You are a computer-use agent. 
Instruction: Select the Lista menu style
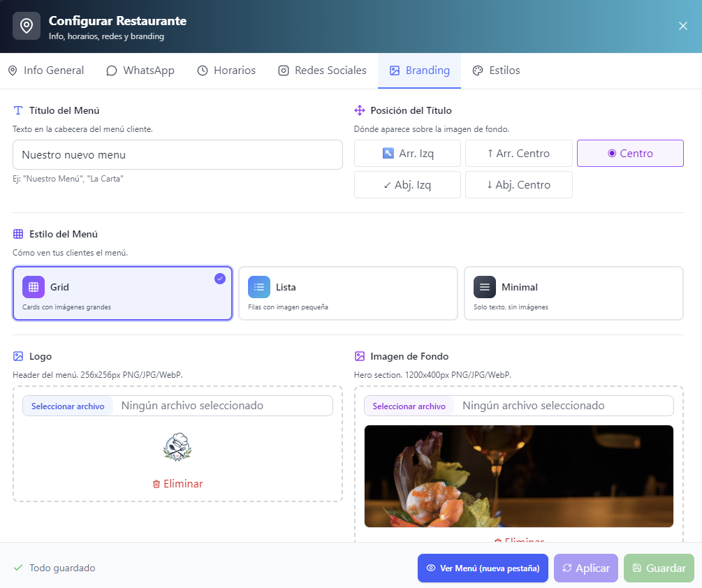tap(348, 293)
